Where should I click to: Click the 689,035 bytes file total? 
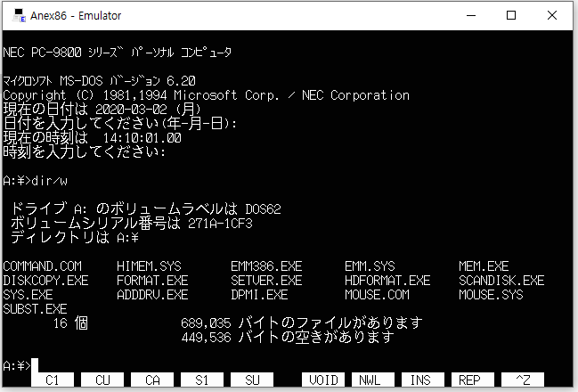click(206, 323)
